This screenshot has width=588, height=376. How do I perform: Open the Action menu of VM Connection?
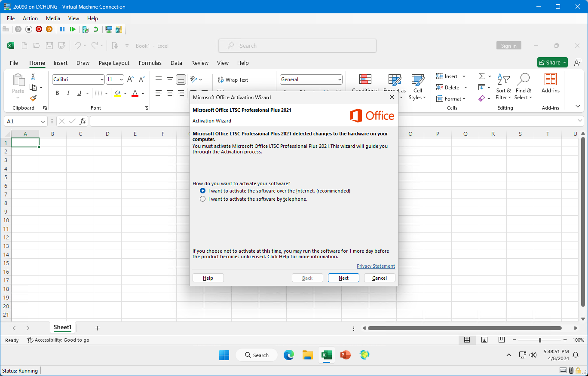(x=30, y=18)
